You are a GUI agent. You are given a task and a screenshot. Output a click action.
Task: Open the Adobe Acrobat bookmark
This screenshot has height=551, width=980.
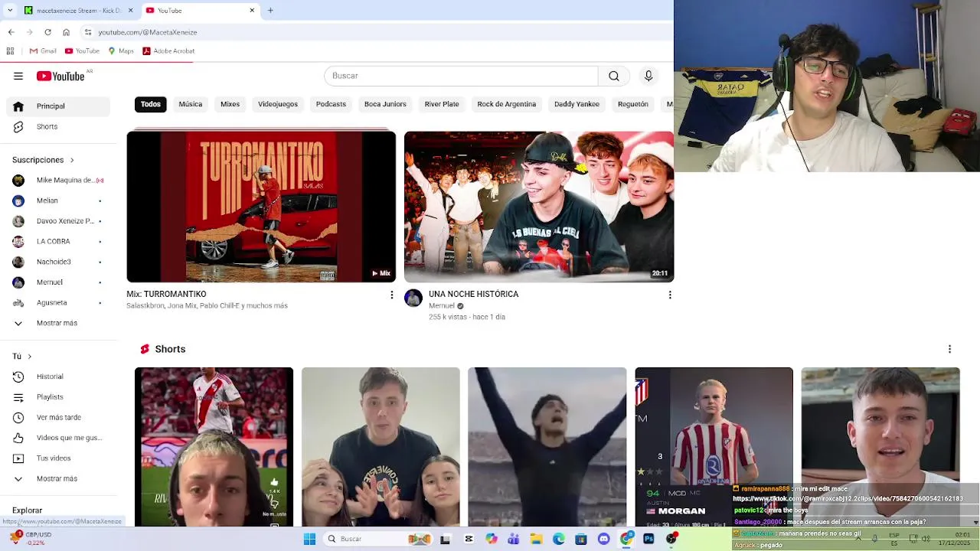168,51
